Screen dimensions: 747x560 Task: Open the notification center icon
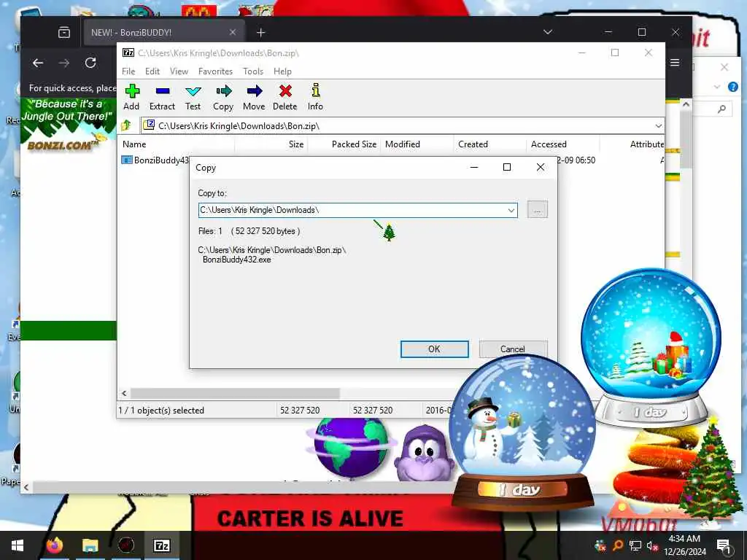(723, 545)
